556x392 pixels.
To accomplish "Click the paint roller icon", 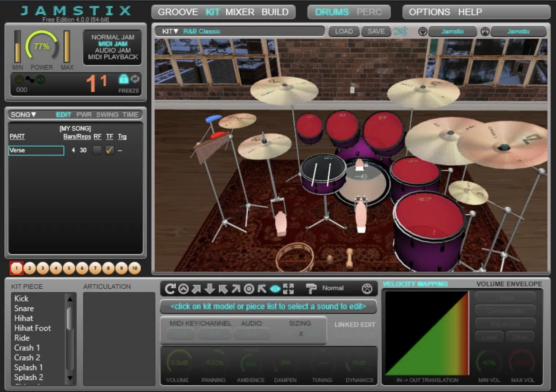I will coord(311,289).
